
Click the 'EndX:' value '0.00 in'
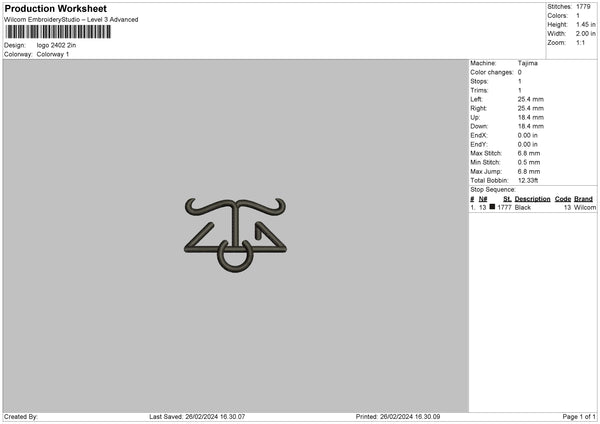tap(528, 135)
